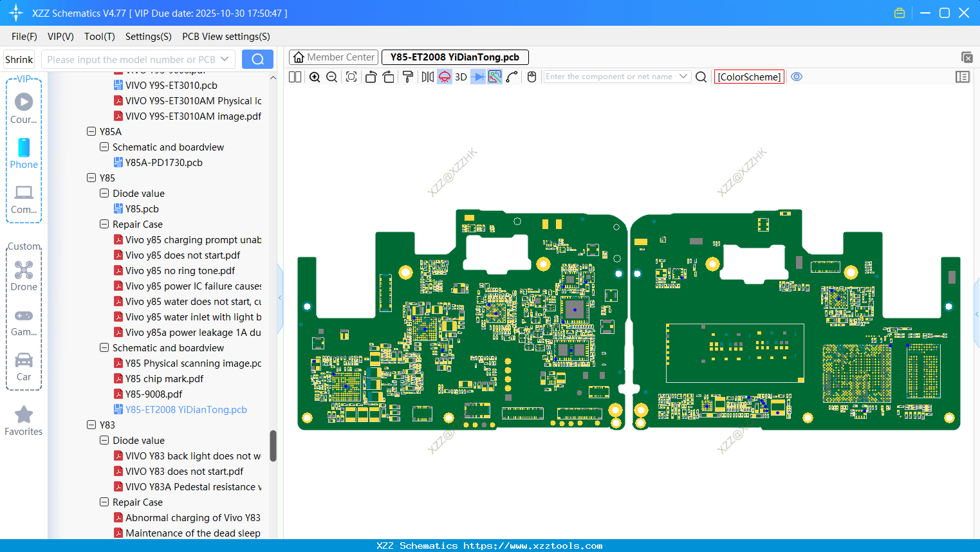Viewport: 980px width, 552px height.
Task: Open the model number dropdown arrow
Action: (225, 59)
